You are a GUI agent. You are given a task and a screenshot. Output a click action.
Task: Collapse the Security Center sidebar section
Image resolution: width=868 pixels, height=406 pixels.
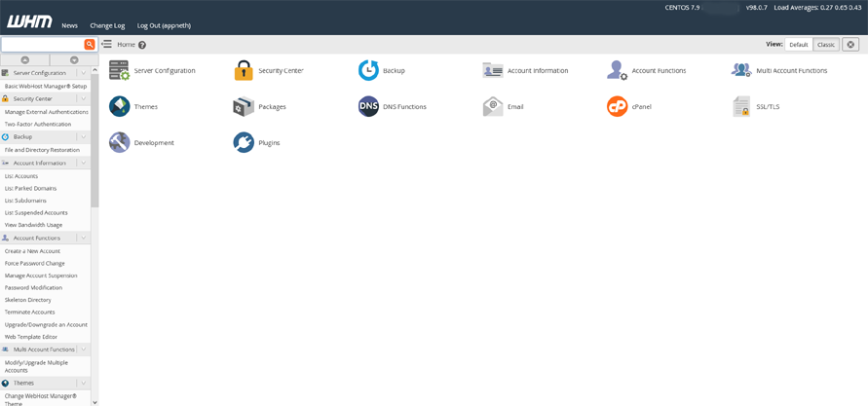84,98
